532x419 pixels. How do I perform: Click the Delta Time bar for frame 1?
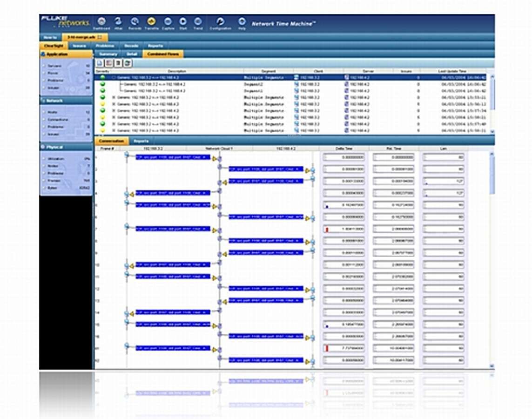pos(343,157)
